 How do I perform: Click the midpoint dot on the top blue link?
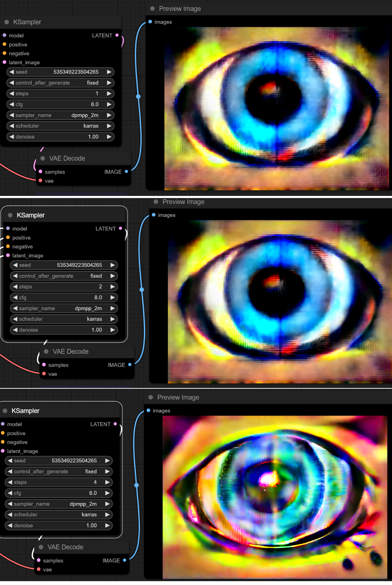tap(138, 96)
